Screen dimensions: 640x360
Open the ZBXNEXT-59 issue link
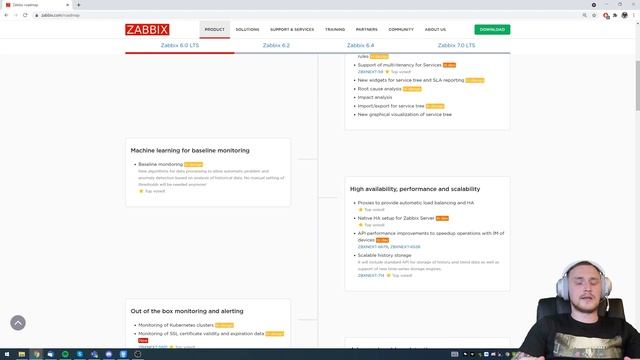tap(370, 72)
